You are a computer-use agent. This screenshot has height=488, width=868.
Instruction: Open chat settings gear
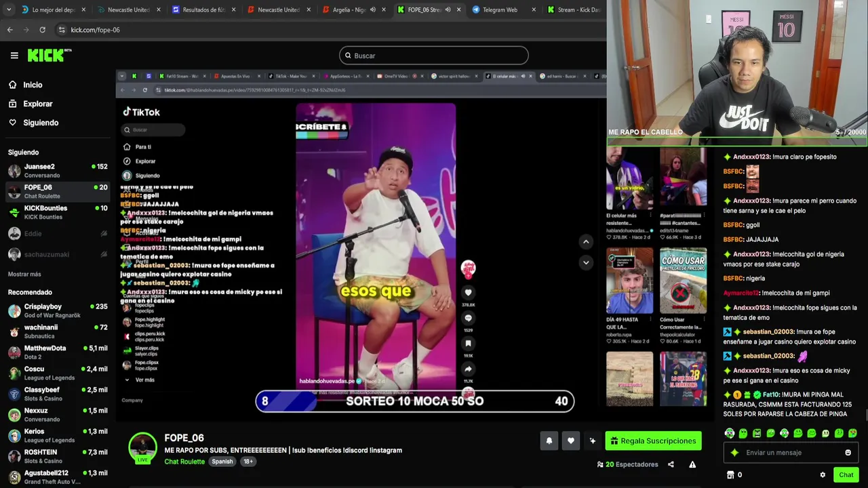[x=823, y=475]
